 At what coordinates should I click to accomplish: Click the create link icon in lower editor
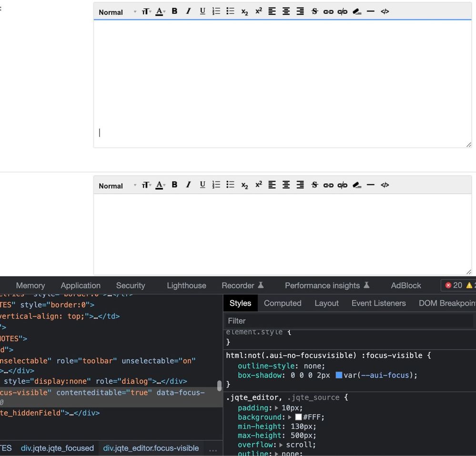tap(328, 185)
